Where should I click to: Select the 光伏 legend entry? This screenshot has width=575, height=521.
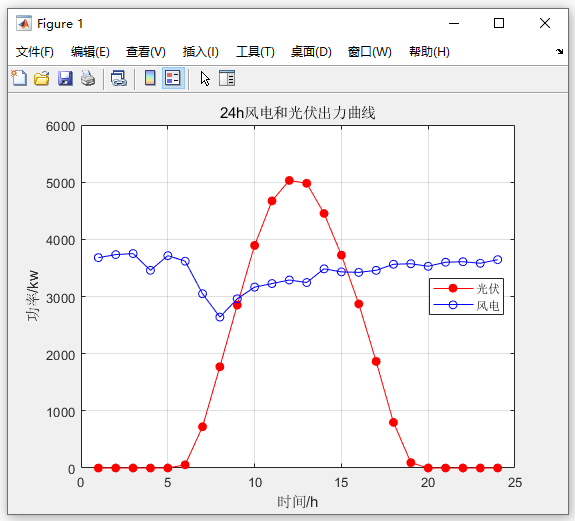click(466, 289)
